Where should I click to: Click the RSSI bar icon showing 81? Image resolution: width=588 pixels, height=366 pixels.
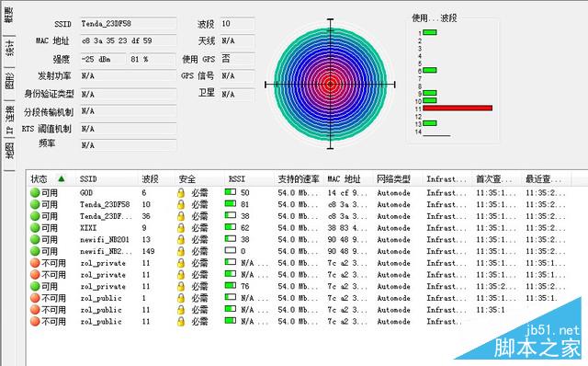(231, 203)
